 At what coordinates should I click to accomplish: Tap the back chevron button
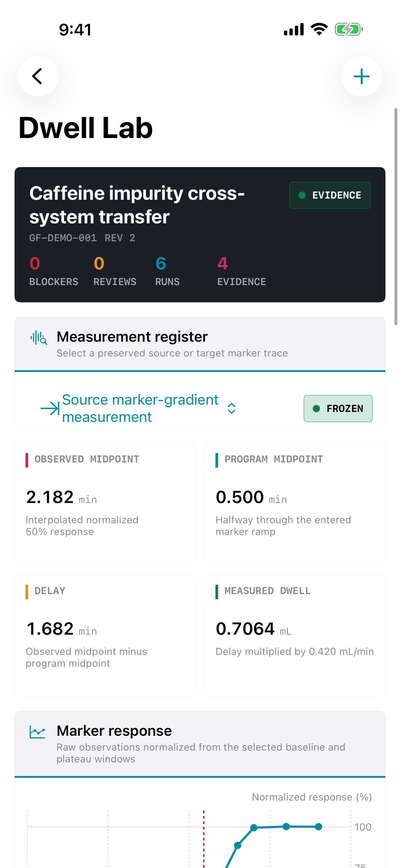[38, 76]
